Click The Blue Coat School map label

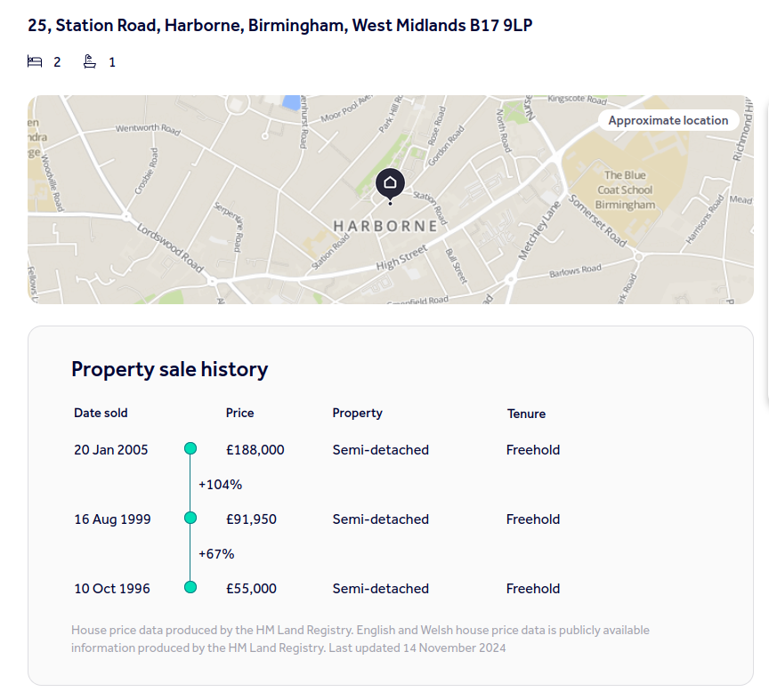(624, 189)
